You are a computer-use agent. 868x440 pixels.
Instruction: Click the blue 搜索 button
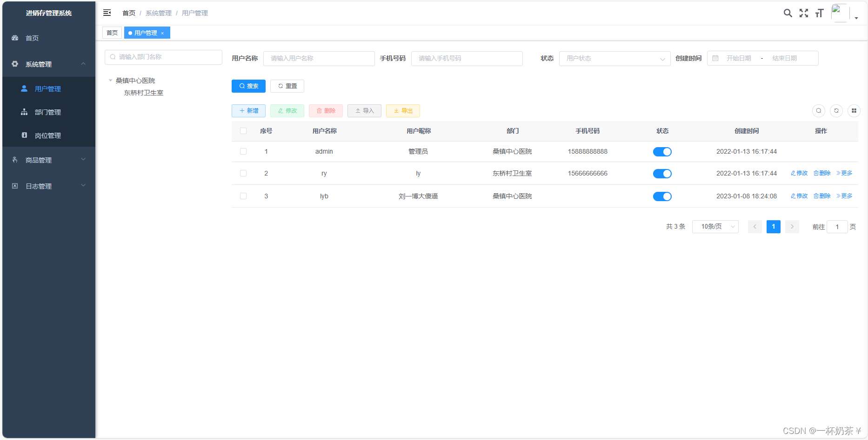pos(248,86)
